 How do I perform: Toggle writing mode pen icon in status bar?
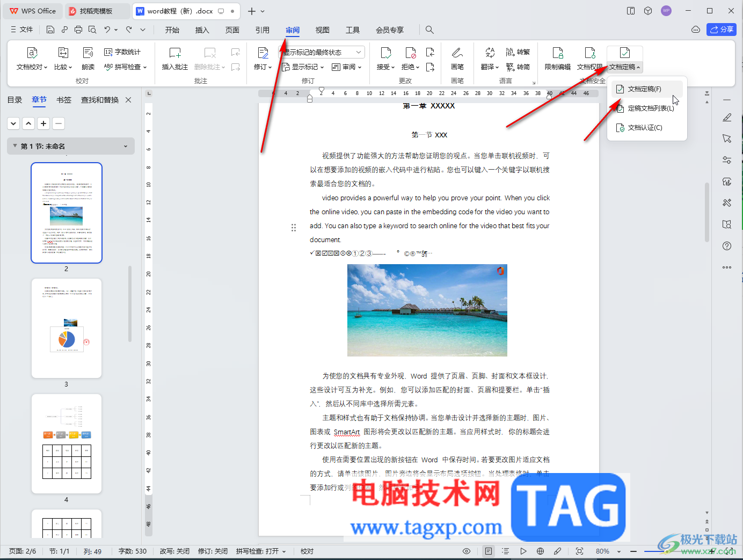click(x=558, y=551)
